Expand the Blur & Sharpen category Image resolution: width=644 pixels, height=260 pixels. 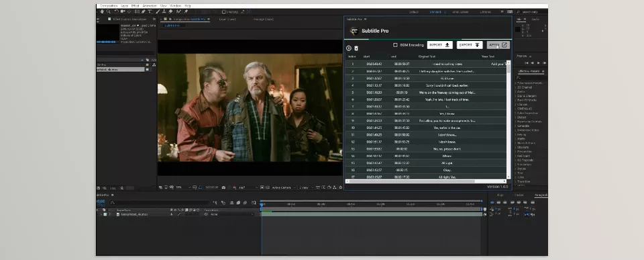[515, 96]
